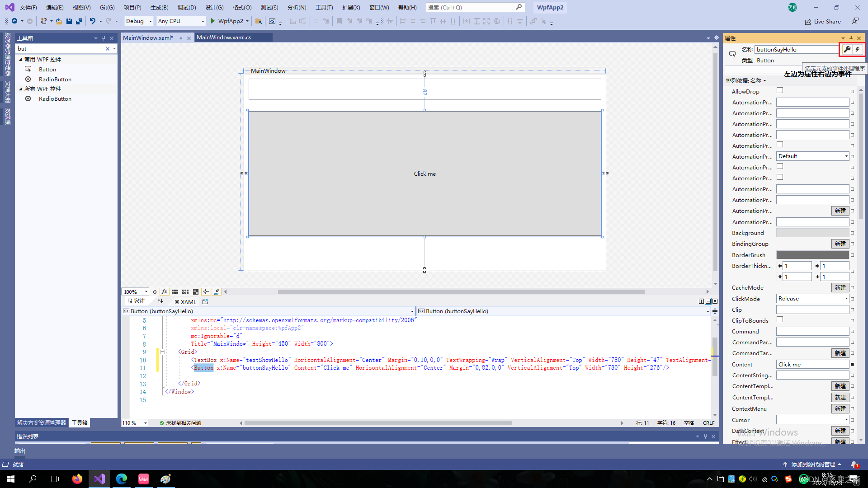The height and width of the screenshot is (488, 868).
Task: Toggle snapping to gridlines icon
Action: click(x=185, y=292)
